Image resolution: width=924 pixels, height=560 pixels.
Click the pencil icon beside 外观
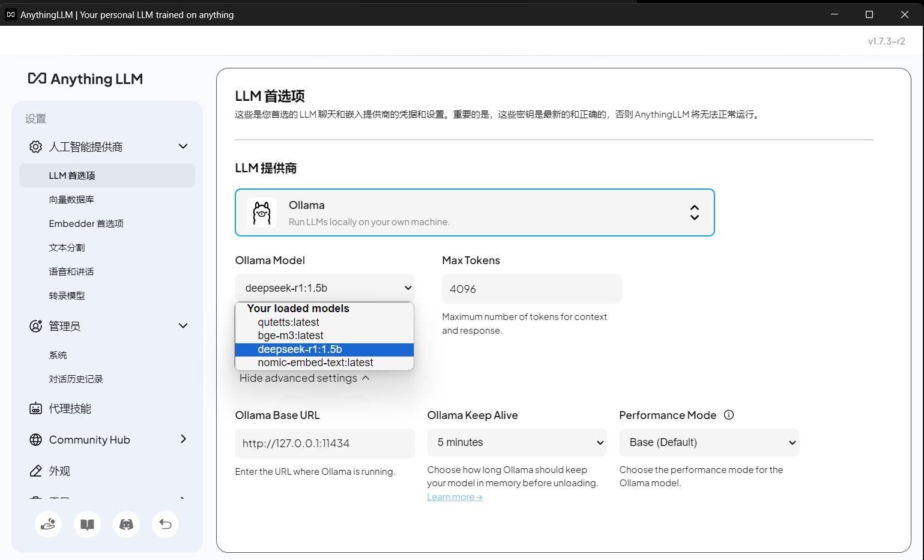point(35,471)
